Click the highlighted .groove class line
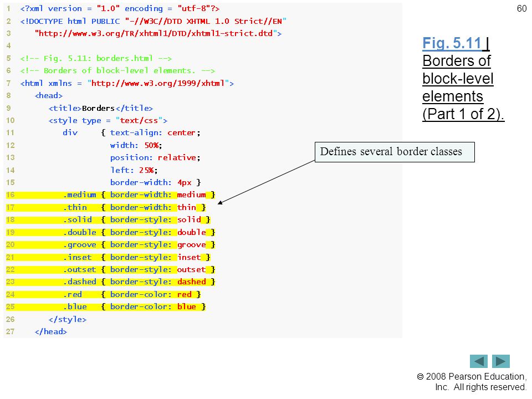The height and width of the screenshot is (399, 532). click(111, 244)
